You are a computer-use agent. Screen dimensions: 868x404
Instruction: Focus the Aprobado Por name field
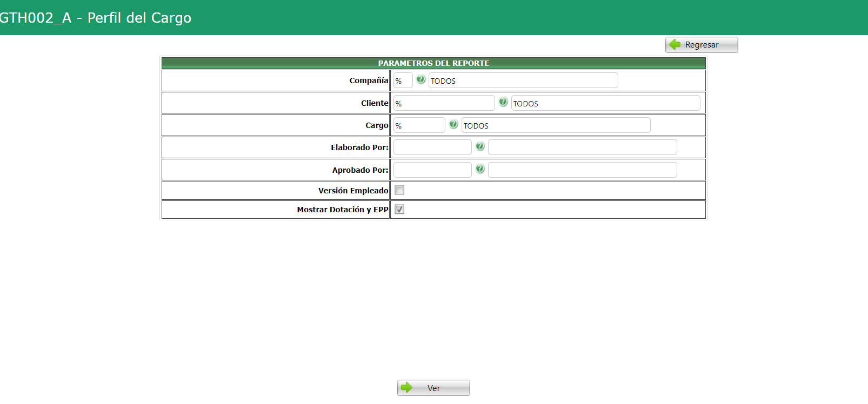point(583,170)
